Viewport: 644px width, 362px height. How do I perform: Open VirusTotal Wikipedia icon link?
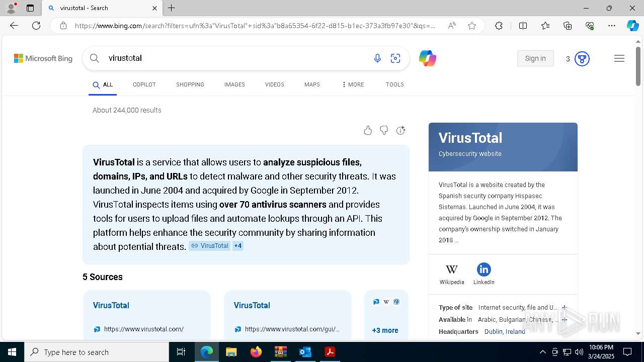point(452,274)
